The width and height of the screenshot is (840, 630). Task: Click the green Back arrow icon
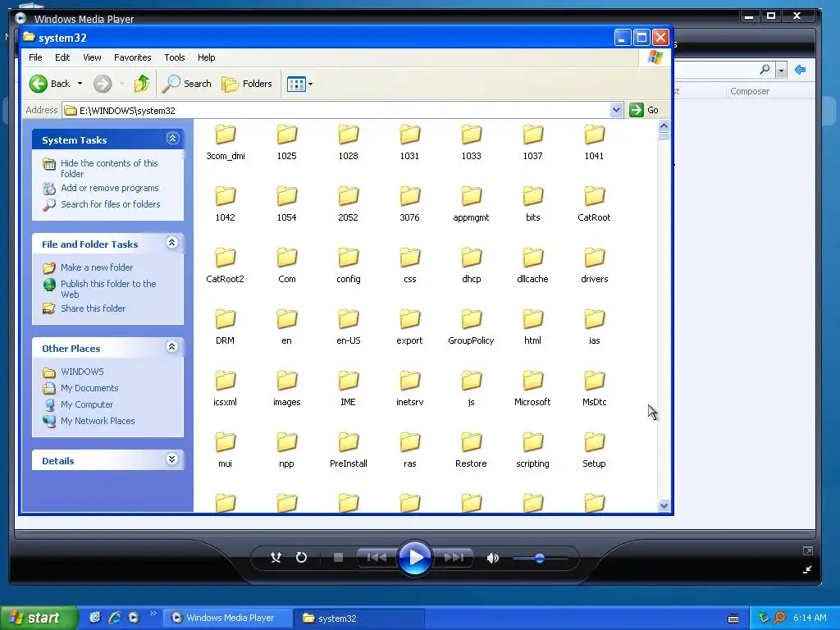click(39, 84)
